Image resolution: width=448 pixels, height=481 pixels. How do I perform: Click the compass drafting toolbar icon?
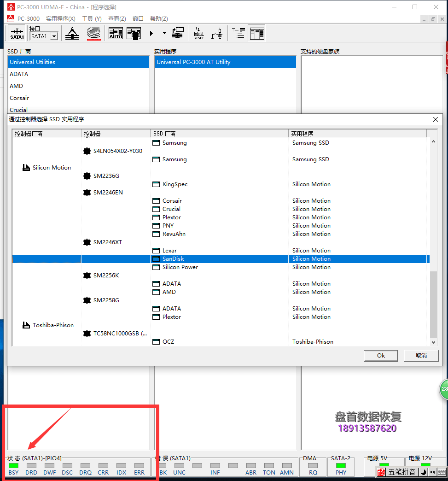[x=72, y=34]
